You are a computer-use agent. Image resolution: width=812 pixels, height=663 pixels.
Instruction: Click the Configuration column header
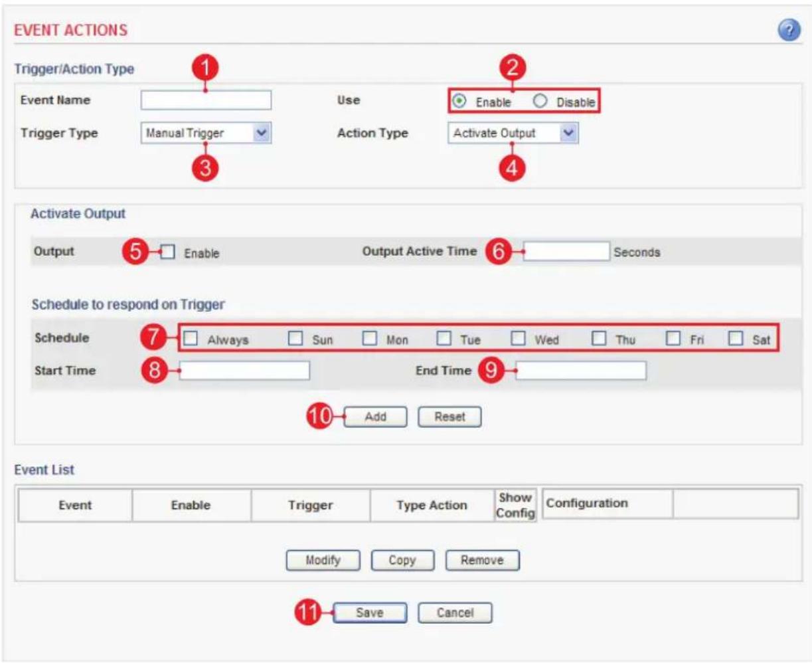click(608, 504)
